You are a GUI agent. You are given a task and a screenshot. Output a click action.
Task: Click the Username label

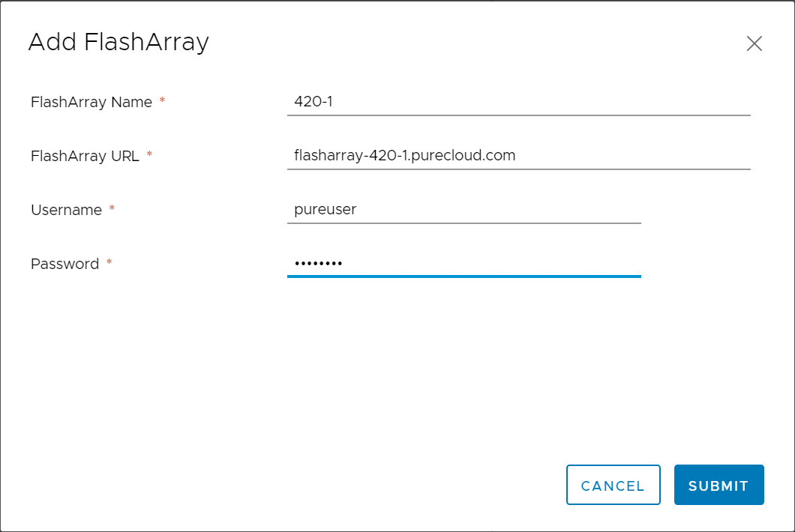click(x=67, y=211)
